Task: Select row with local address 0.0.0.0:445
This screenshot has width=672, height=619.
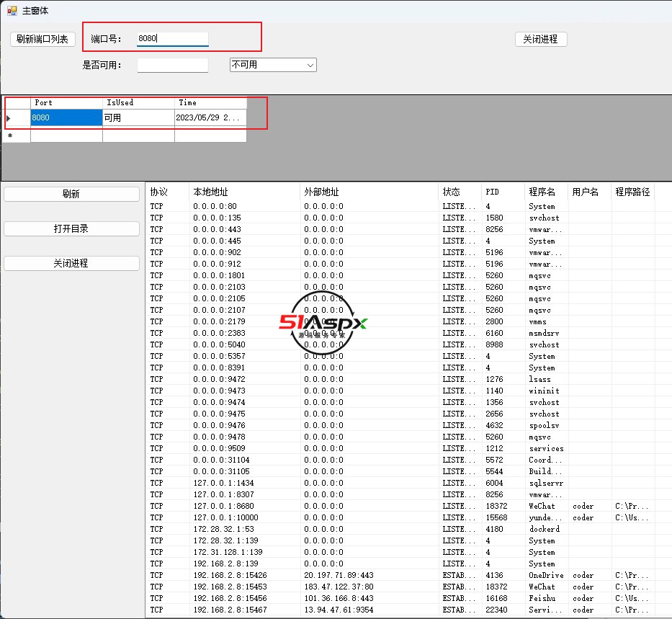Action: tap(400, 241)
